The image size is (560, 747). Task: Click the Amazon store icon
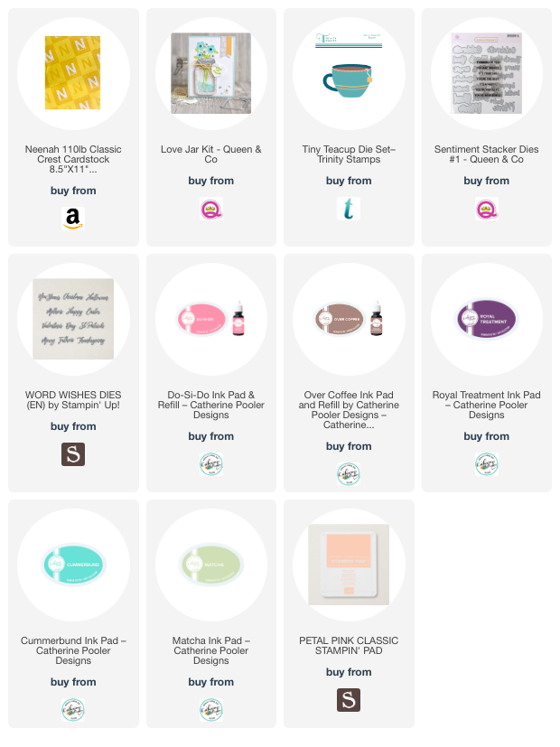pyautogui.click(x=73, y=219)
